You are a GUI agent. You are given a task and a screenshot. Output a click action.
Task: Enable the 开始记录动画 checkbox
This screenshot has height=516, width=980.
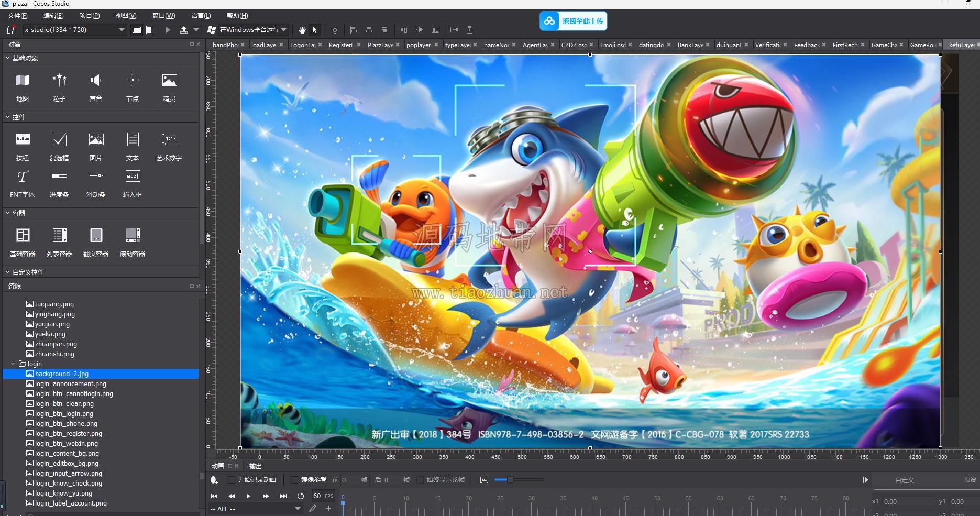(232, 480)
